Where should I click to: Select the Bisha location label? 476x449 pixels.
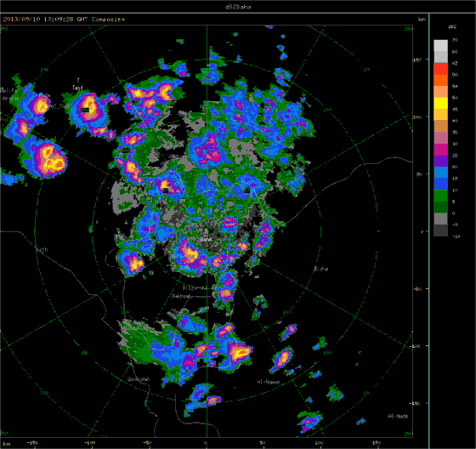[321, 269]
